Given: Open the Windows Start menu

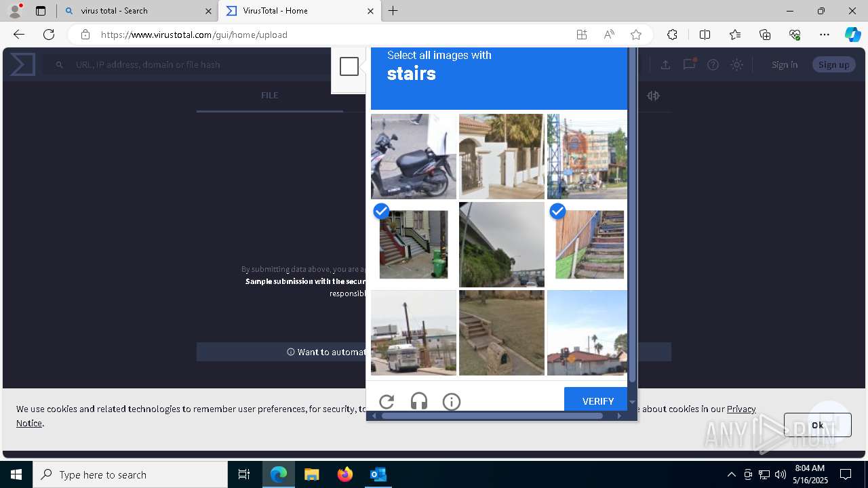Looking at the screenshot, I should click(16, 474).
